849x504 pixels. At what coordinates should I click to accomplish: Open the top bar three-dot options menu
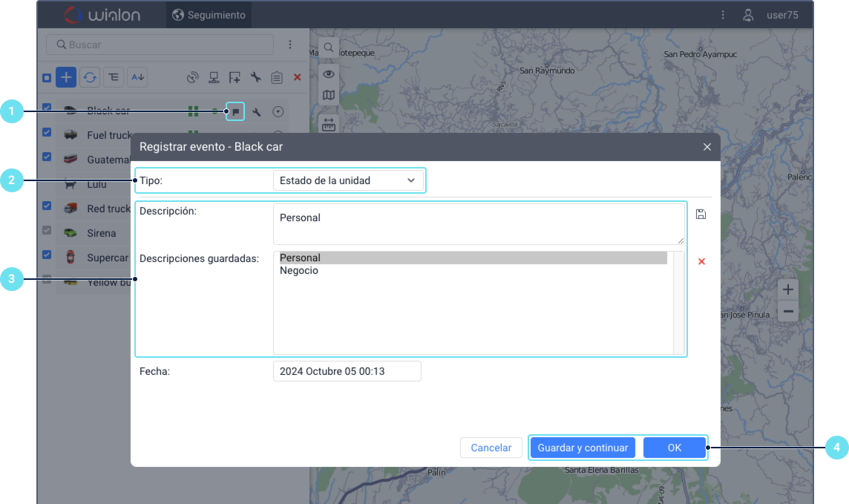(723, 15)
